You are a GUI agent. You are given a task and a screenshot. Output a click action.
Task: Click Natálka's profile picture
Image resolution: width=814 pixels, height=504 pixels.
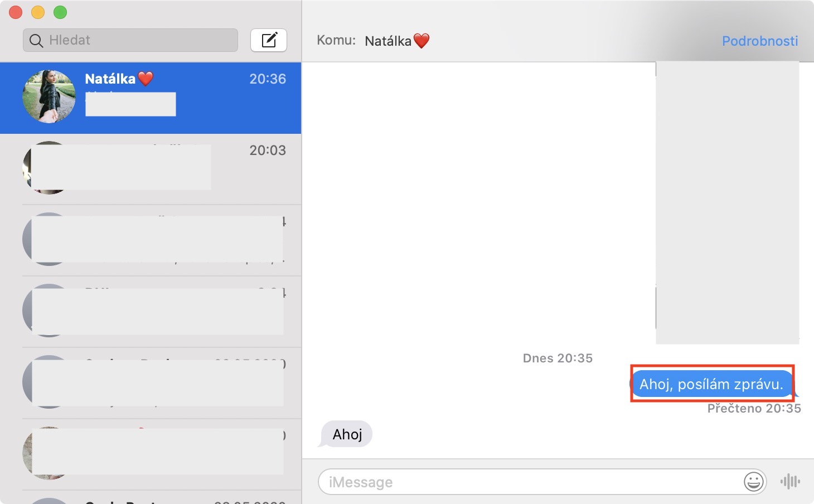point(49,95)
